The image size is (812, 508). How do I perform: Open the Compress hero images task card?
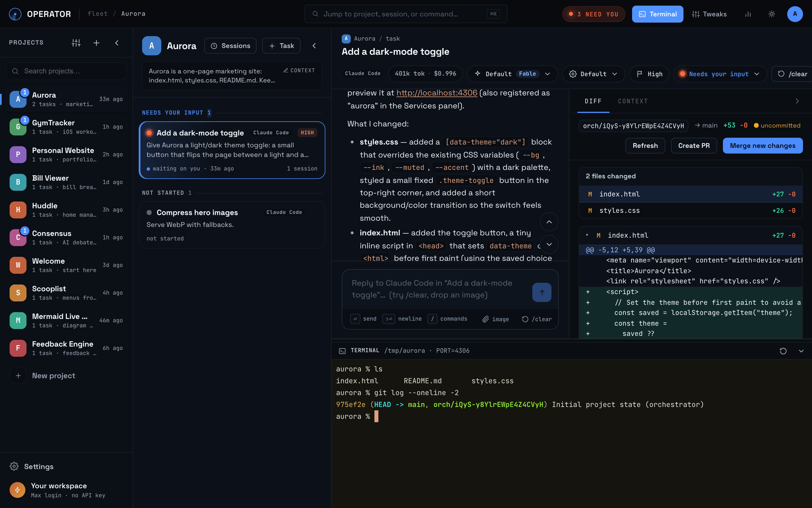[232, 225]
